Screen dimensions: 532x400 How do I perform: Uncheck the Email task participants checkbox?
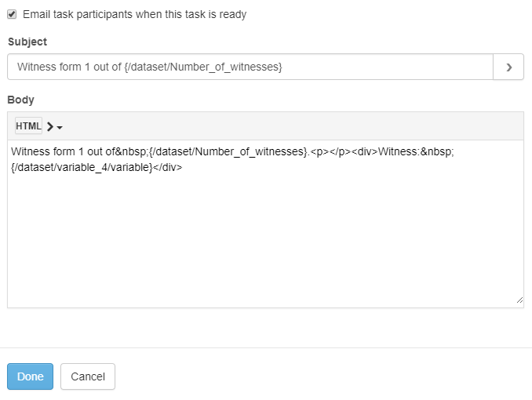click(12, 14)
